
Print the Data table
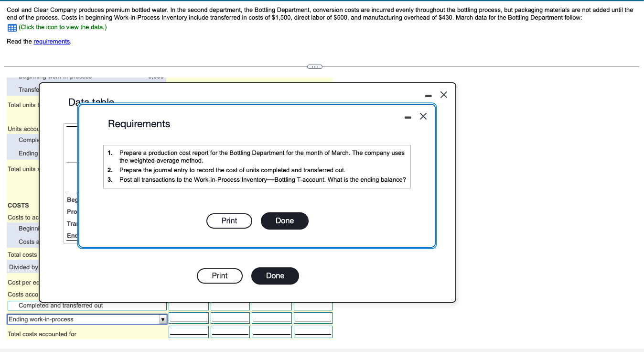[220, 276]
